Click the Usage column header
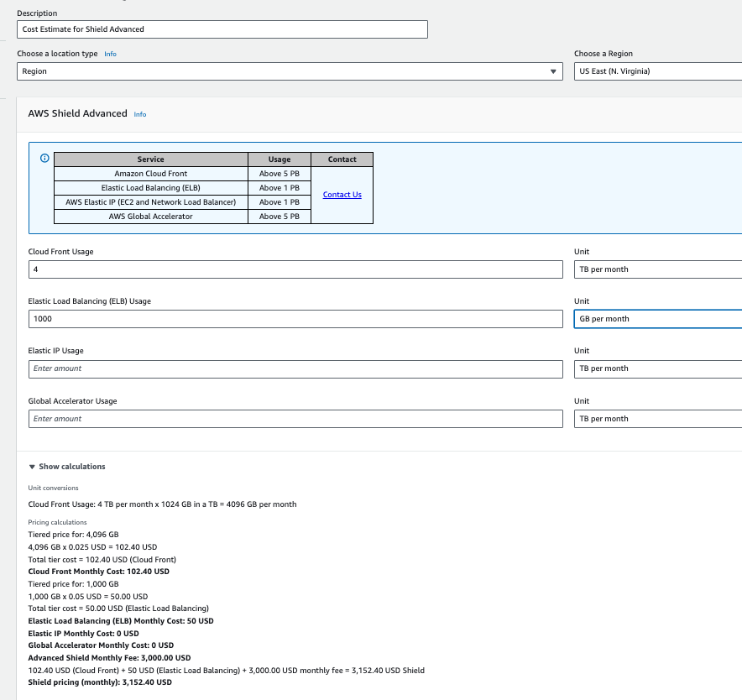 280,159
